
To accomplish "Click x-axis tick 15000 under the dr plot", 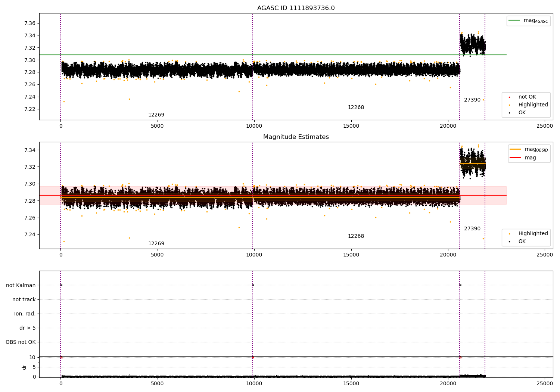I will pos(351,383).
